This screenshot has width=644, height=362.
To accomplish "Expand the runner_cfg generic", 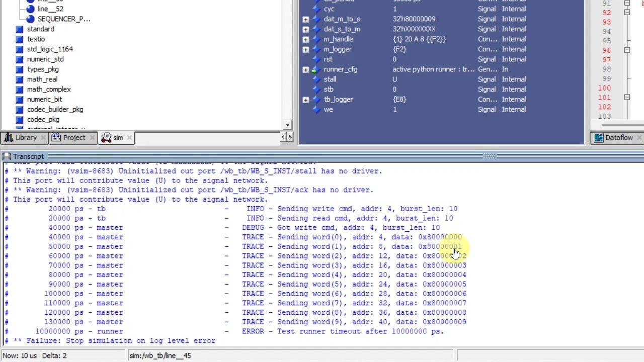I will point(305,69).
